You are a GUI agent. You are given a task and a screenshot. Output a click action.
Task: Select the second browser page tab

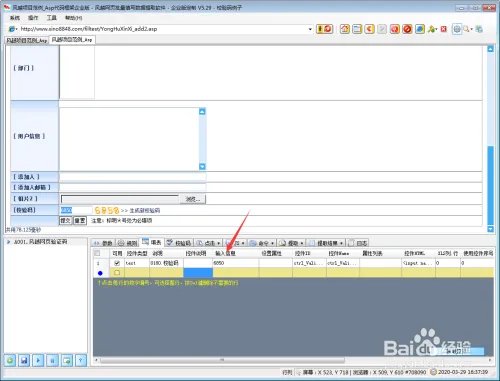72,40
